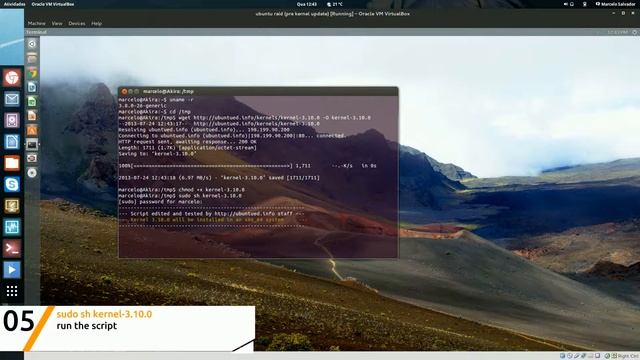Image resolution: width=640 pixels, height=360 pixels.
Task: Open the VirtualBox Help menu
Action: point(96,24)
